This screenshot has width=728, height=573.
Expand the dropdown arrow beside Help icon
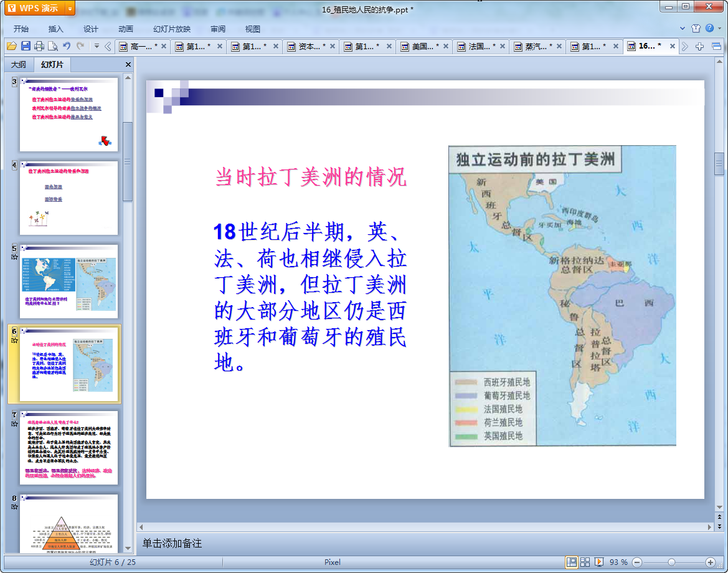(x=720, y=29)
